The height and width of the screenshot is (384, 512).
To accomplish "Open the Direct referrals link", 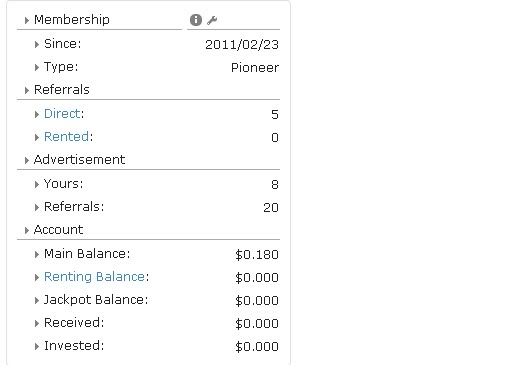I will 62,114.
